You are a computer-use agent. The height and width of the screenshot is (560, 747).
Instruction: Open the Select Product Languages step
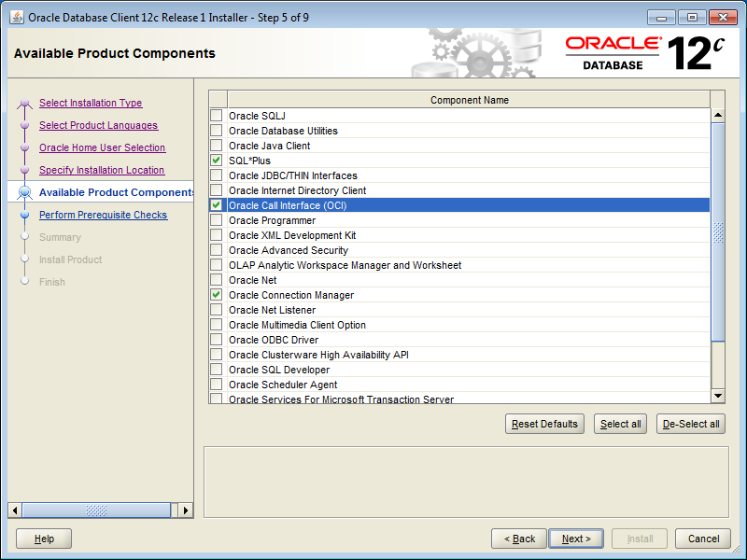(x=99, y=125)
